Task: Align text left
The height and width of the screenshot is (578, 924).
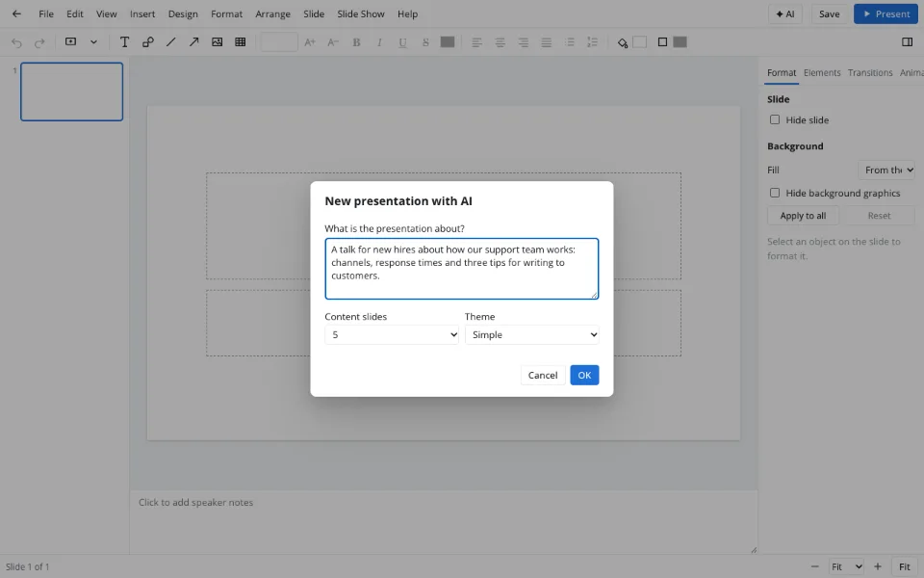Action: pyautogui.click(x=476, y=41)
